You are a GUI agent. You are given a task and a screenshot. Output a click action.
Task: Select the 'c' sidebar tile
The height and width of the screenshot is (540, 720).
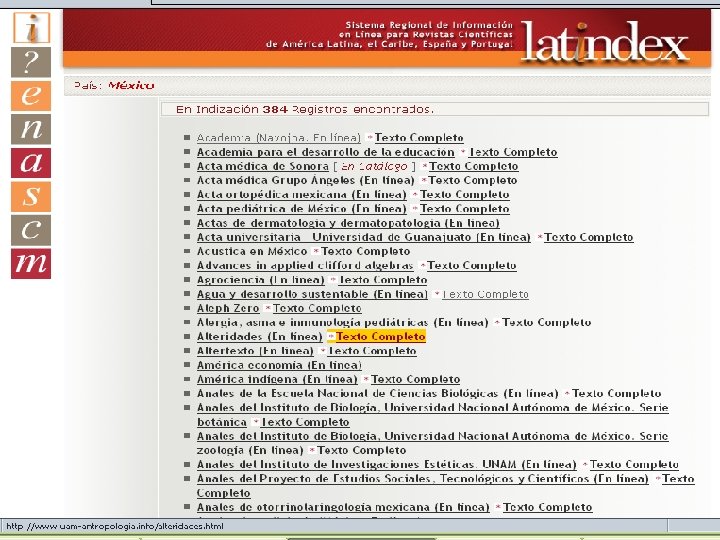point(31,230)
